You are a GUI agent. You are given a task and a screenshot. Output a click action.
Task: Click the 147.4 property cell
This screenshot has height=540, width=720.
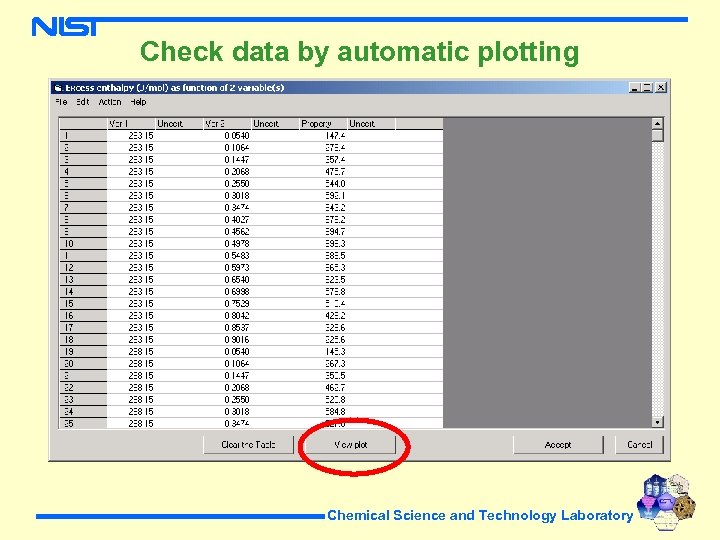[x=323, y=136]
